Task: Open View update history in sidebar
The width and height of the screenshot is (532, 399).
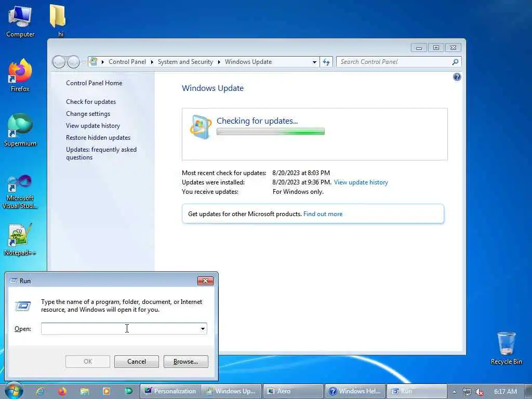Action: 93,126
